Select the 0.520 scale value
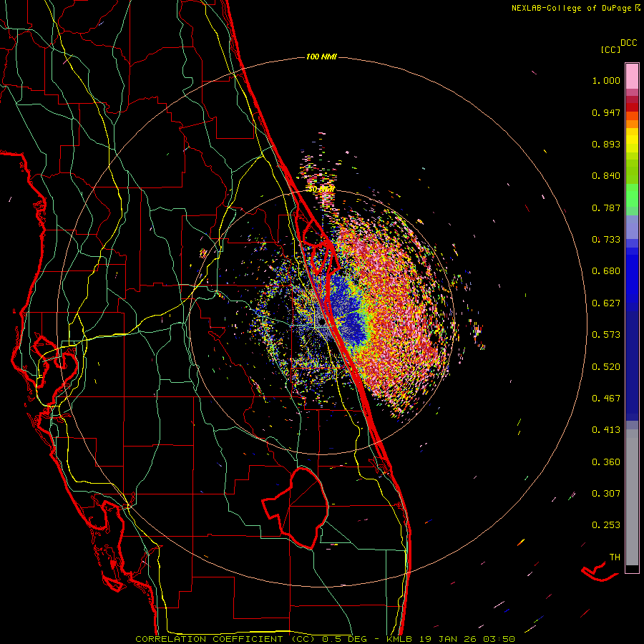 pyautogui.click(x=606, y=367)
